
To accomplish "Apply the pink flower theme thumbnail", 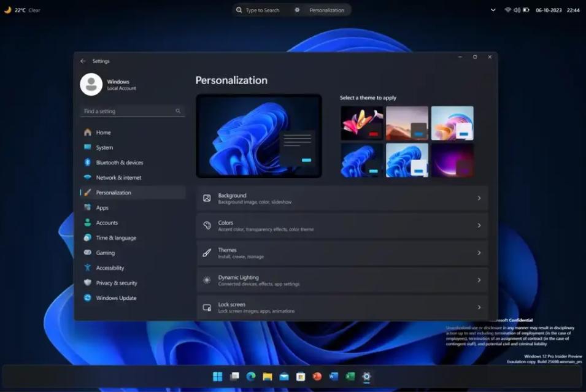I will pyautogui.click(x=362, y=123).
